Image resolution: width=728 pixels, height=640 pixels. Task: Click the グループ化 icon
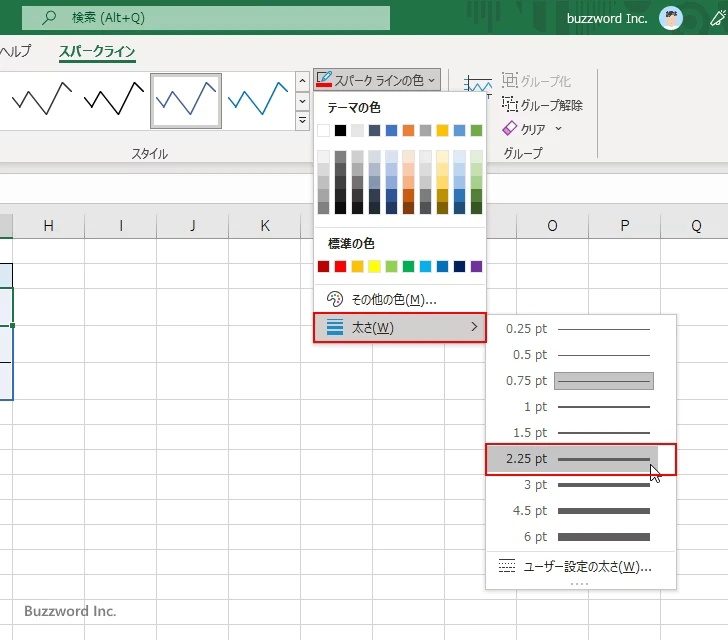point(509,80)
